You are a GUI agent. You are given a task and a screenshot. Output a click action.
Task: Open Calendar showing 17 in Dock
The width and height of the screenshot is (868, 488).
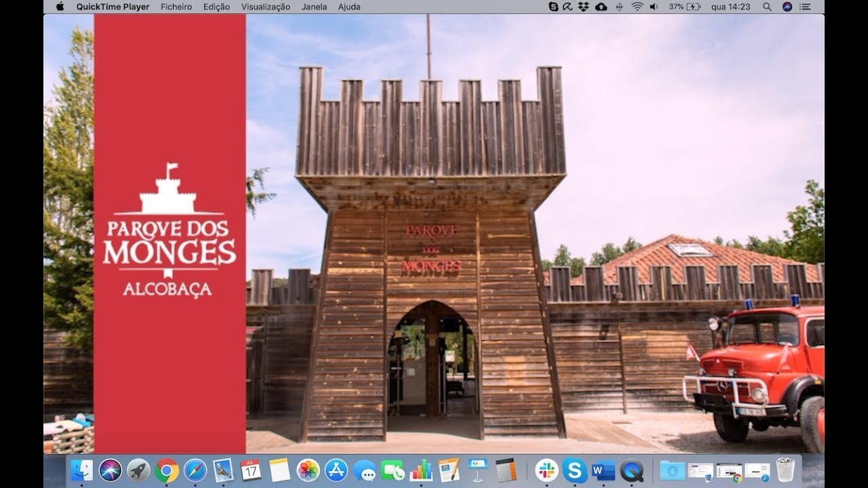[251, 470]
